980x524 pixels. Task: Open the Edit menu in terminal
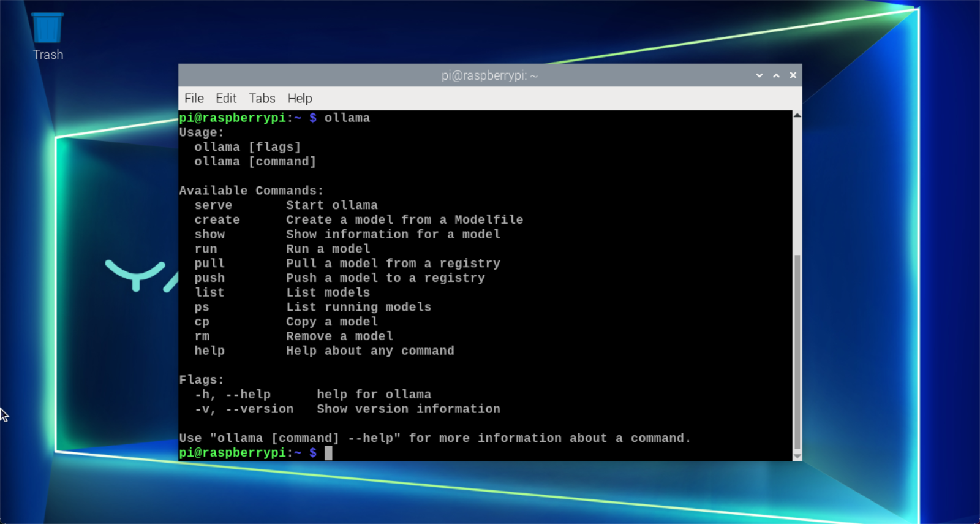click(226, 98)
